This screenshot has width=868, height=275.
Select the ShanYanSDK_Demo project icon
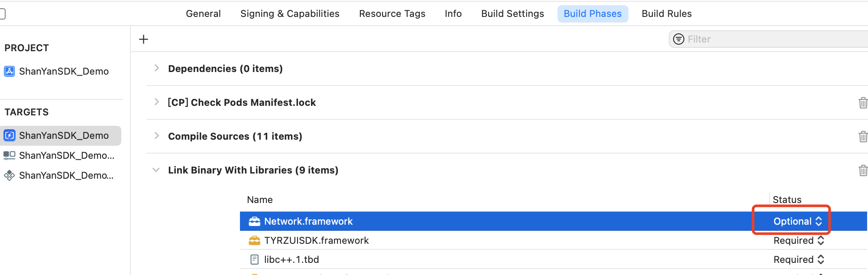pos(10,71)
